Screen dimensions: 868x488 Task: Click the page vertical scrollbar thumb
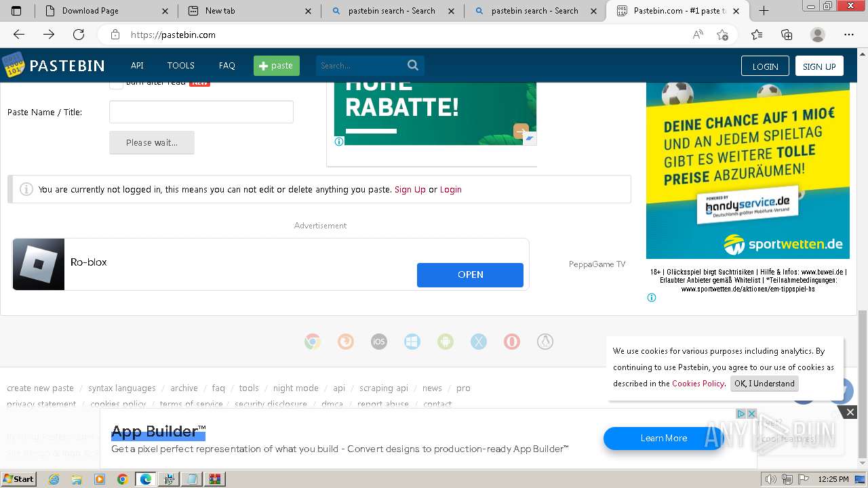863,384
